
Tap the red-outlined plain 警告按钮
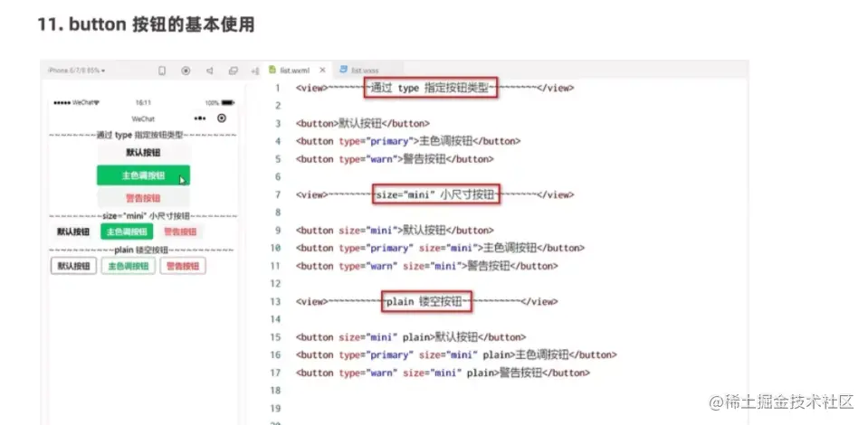183,266
